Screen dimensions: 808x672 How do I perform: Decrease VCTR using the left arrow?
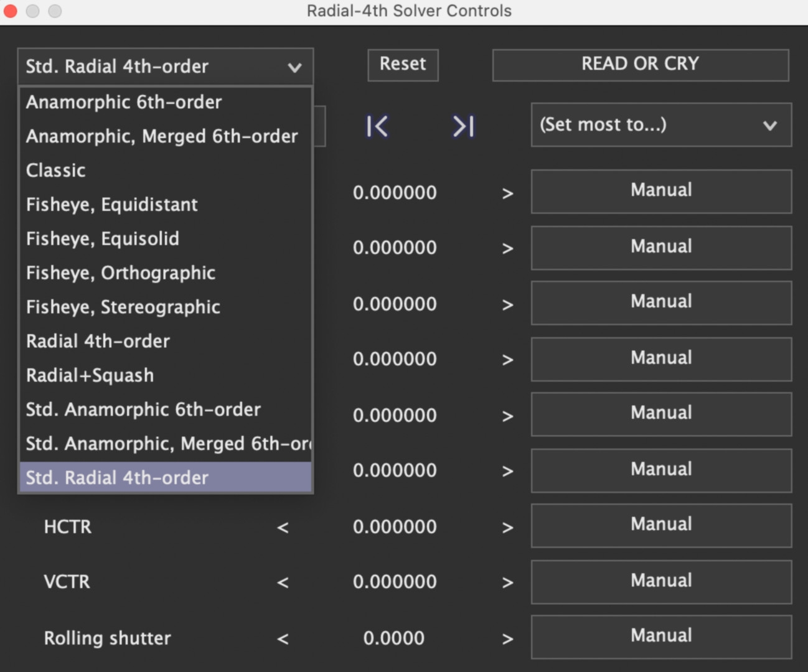pos(283,582)
